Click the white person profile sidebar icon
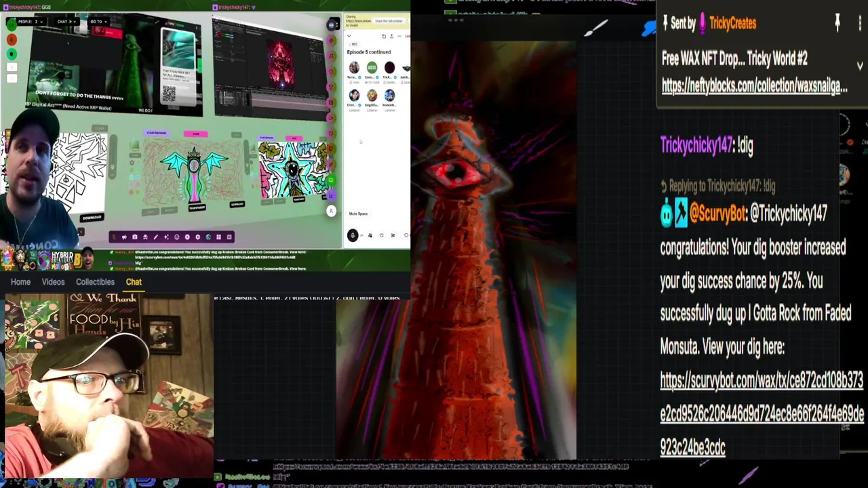This screenshot has width=868, height=488. (331, 211)
